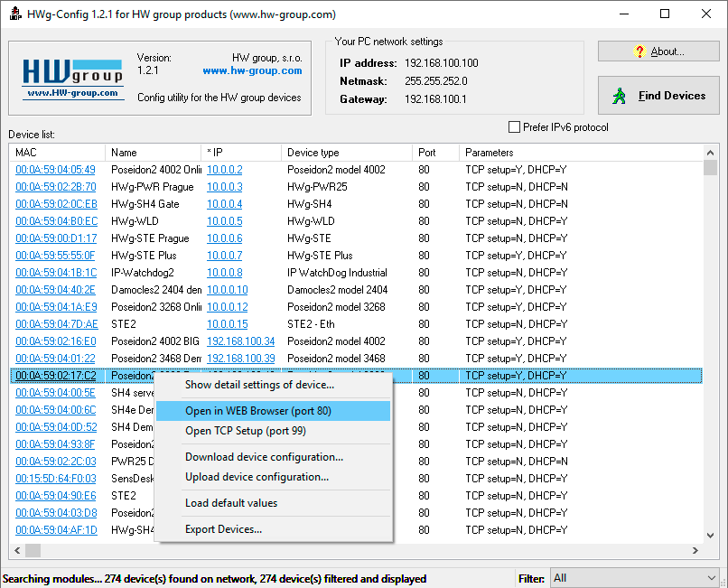This screenshot has height=588, width=728.
Task: Click the vertical scrollbar thumb
Action: (710, 168)
